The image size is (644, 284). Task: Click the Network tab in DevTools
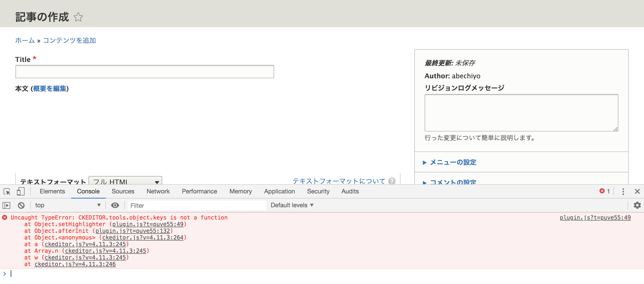click(158, 192)
